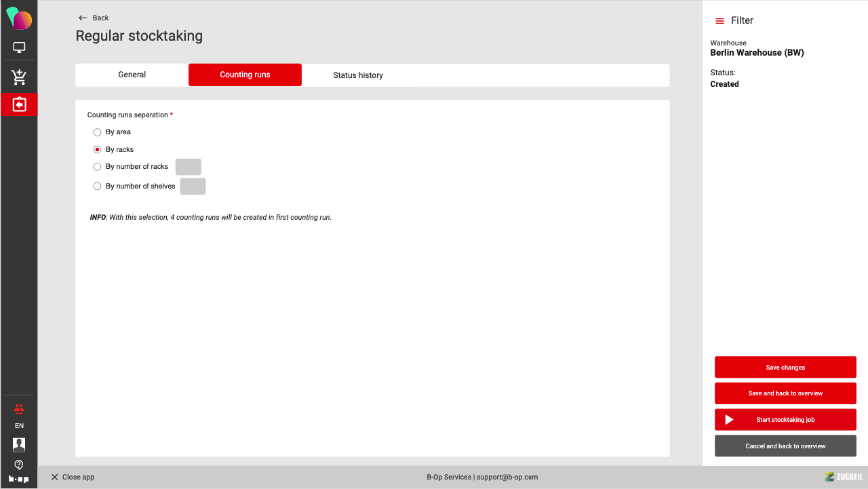Click the red users group icon
The height and width of the screenshot is (489, 868).
pos(19,409)
